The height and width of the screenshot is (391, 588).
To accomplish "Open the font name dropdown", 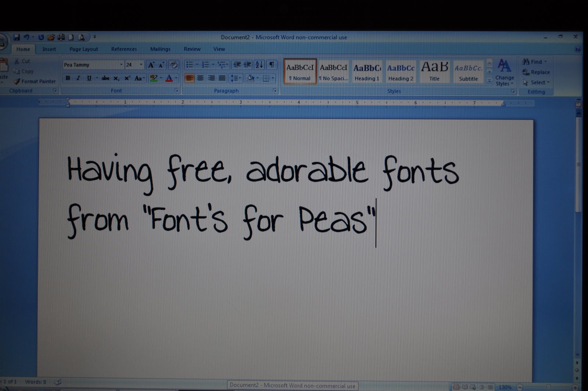I will [x=121, y=65].
